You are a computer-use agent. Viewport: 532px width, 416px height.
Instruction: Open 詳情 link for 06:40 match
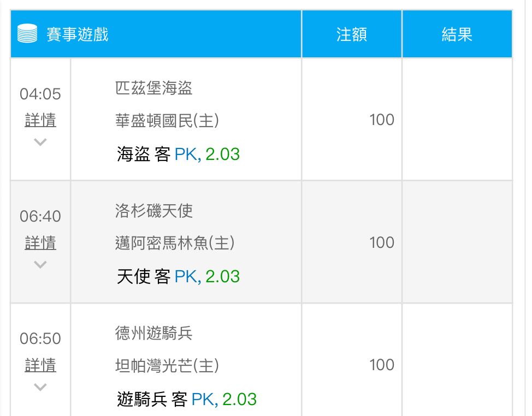click(40, 243)
